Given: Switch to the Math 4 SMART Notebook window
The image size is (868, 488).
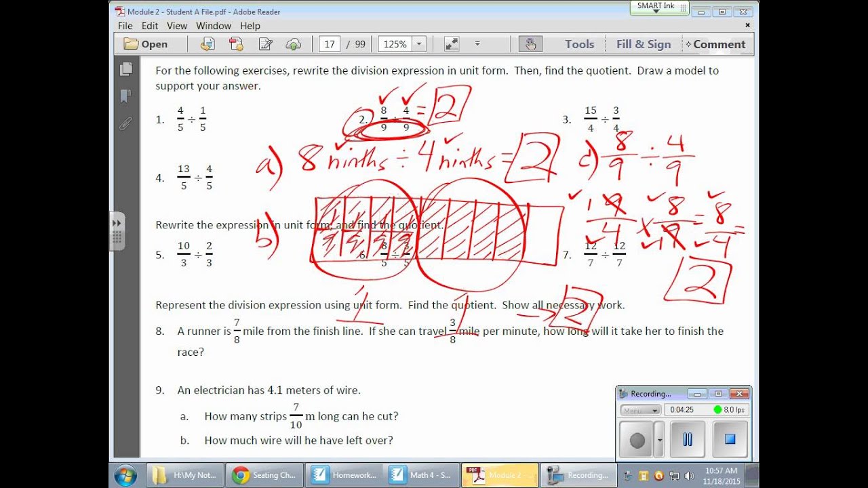Looking at the screenshot, I should [x=422, y=475].
